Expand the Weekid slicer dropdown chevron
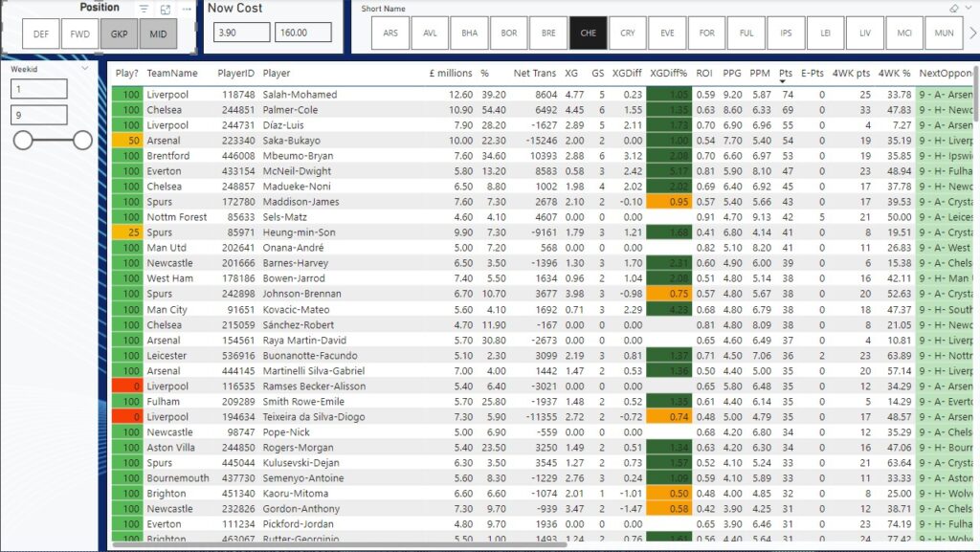Image resolution: width=980 pixels, height=552 pixels. 85,69
